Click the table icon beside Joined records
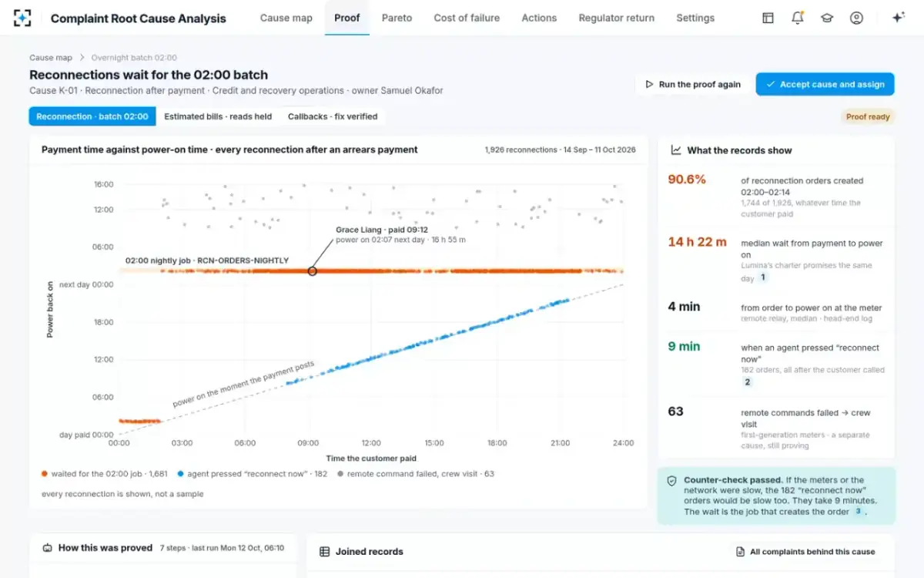Image resolution: width=924 pixels, height=578 pixels. (324, 552)
